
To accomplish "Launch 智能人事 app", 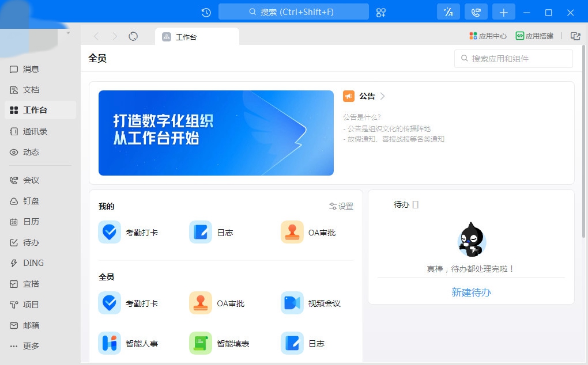I will (128, 343).
